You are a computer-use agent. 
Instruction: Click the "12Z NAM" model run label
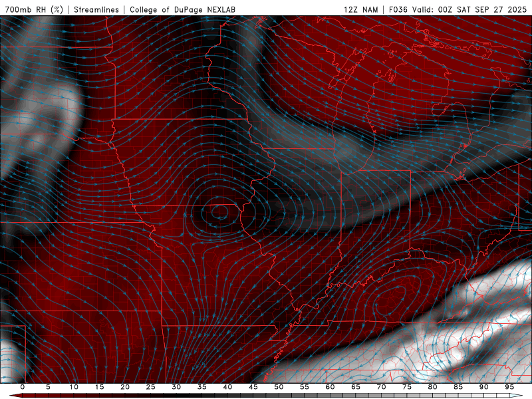[x=360, y=9]
